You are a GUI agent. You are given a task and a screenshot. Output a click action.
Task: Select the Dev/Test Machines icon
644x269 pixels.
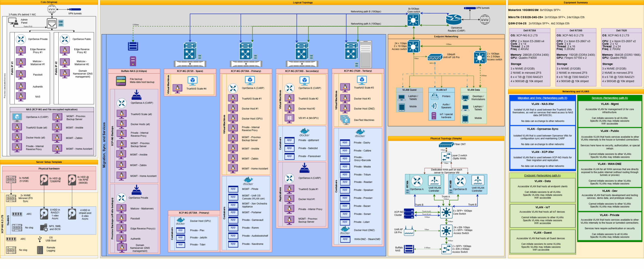[x=345, y=120]
